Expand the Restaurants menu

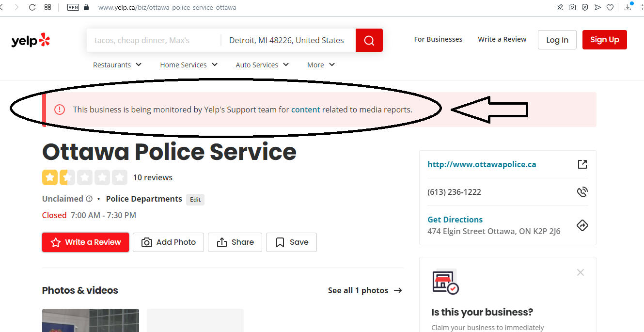tap(117, 65)
